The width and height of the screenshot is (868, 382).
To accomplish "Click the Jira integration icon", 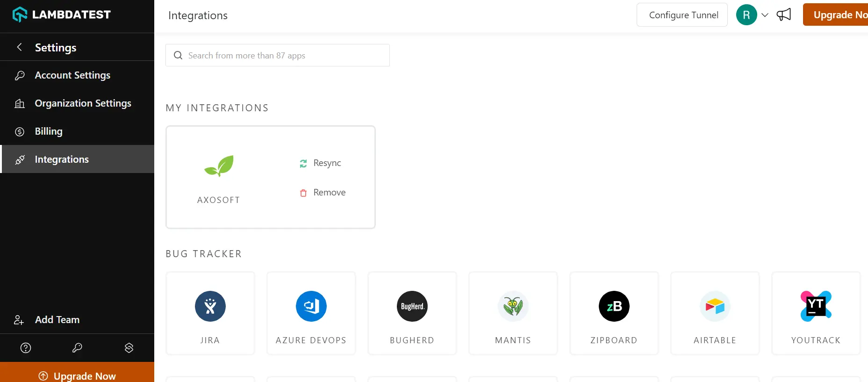I will [x=210, y=306].
